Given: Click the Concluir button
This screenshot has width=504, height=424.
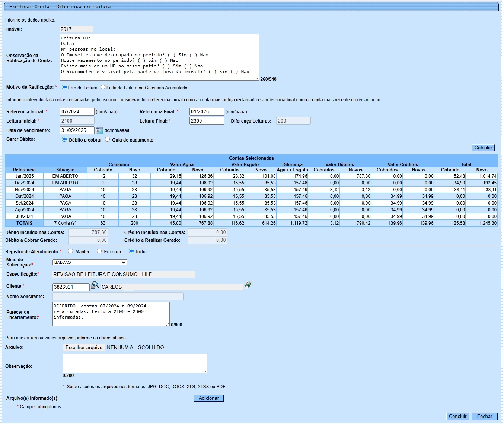Looking at the screenshot, I should [x=457, y=416].
